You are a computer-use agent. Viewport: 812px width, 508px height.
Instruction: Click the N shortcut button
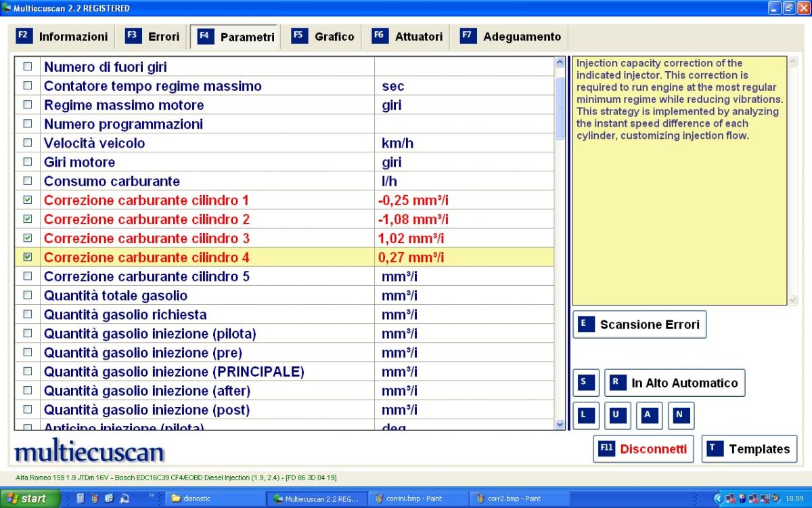pos(681,416)
